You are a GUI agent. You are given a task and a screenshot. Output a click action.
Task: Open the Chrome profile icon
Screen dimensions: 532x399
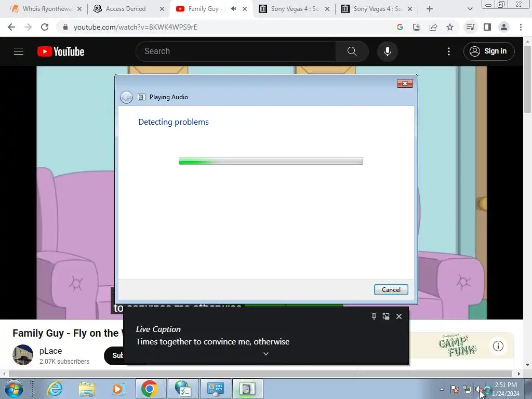504,27
